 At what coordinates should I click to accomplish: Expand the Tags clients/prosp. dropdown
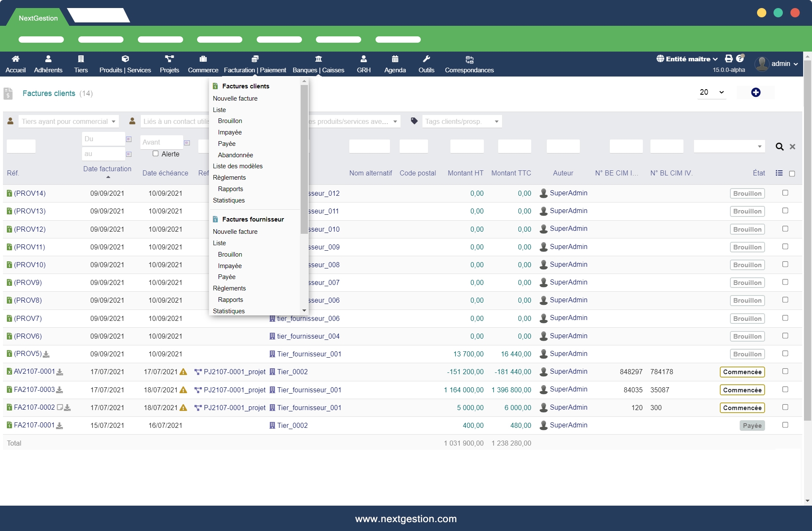point(497,122)
